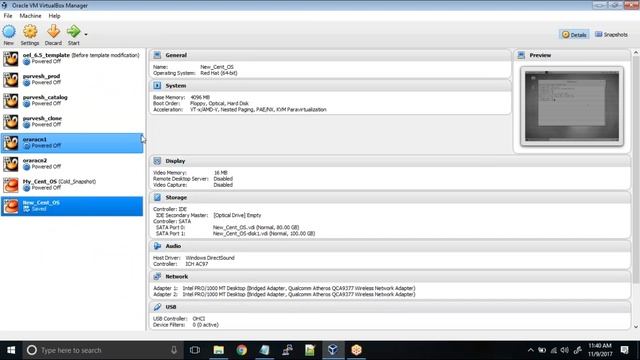Viewport: 640px width, 360px height.
Task: Click the volume icon in system tray
Action: click(565, 350)
